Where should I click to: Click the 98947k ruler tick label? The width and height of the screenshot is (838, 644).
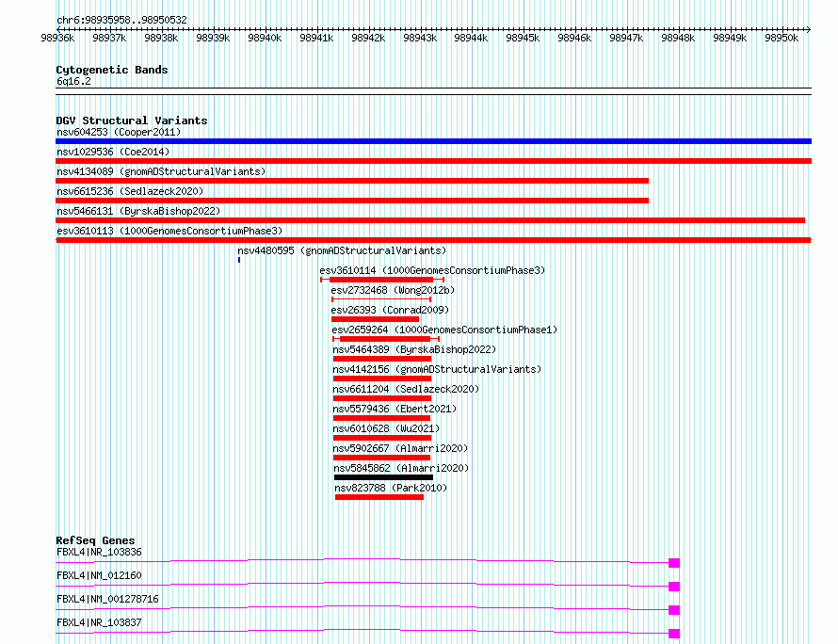(x=626, y=38)
